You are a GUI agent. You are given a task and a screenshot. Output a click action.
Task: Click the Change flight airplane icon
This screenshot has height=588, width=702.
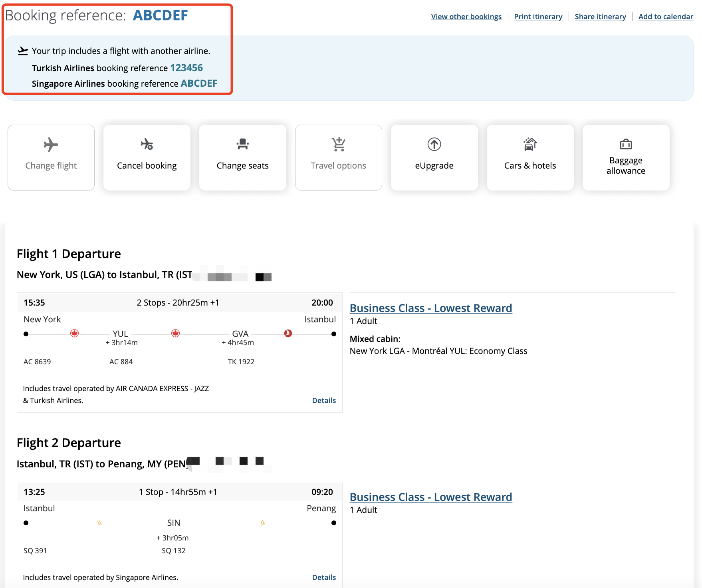pos(51,145)
